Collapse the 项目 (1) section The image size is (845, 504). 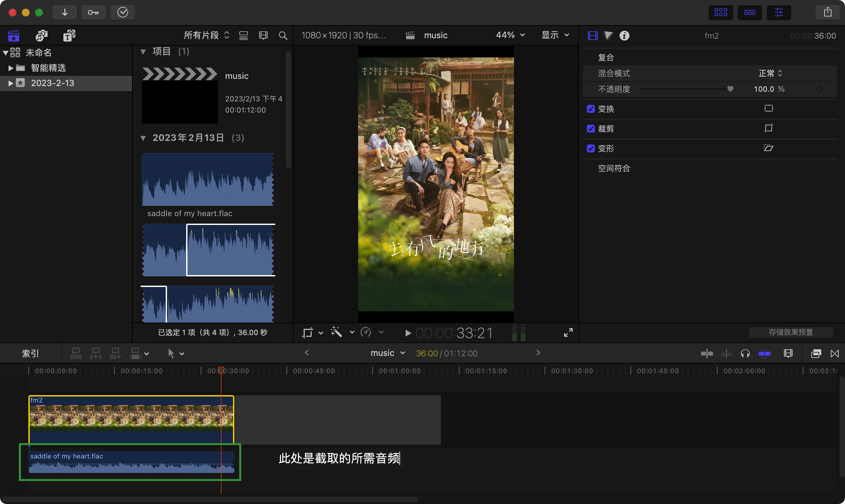pyautogui.click(x=143, y=52)
